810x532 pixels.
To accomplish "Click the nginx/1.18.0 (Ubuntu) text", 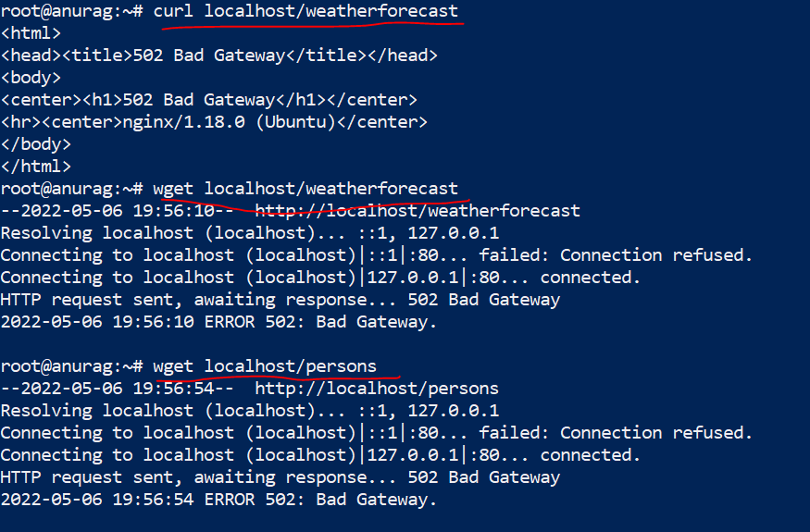I will click(243, 122).
